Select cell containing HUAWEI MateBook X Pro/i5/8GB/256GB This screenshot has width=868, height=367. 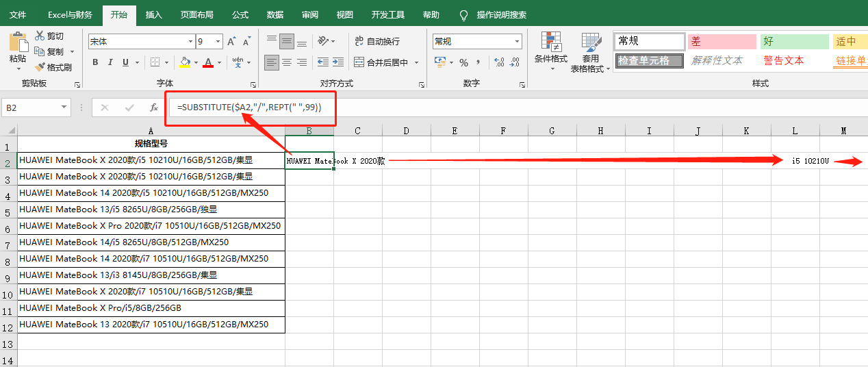pyautogui.click(x=151, y=308)
